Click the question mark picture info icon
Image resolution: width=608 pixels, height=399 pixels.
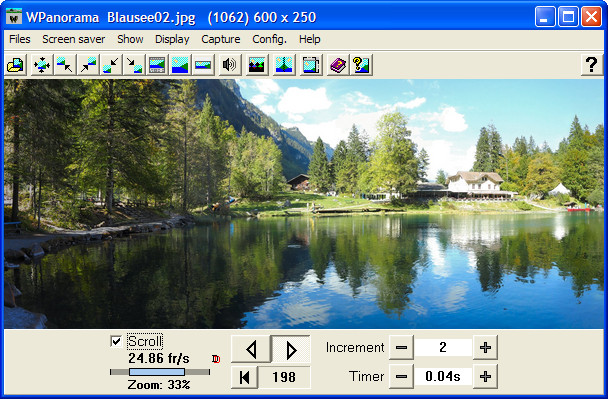click(x=361, y=64)
